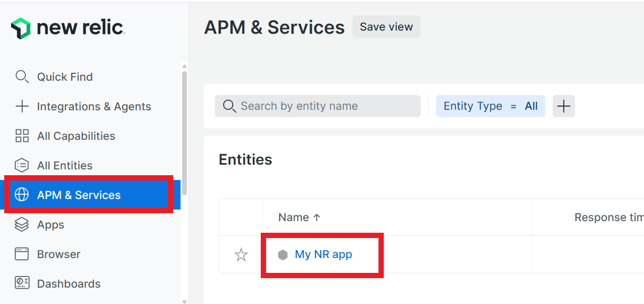Select APM & Services in sidebar
Viewport: 644px width, 304px height.
[90, 195]
